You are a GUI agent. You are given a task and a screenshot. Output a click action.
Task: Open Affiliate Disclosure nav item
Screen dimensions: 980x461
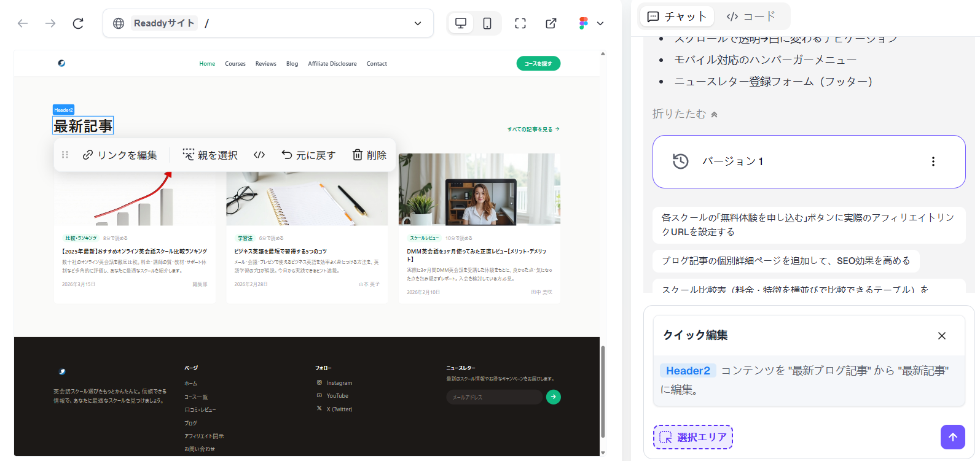coord(332,64)
